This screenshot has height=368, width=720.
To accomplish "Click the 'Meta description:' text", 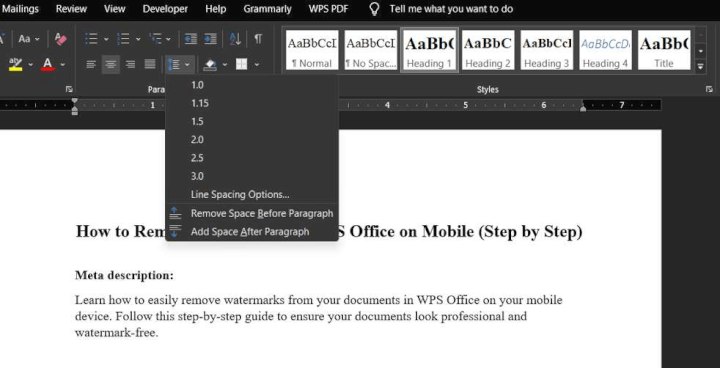I will [x=124, y=276].
